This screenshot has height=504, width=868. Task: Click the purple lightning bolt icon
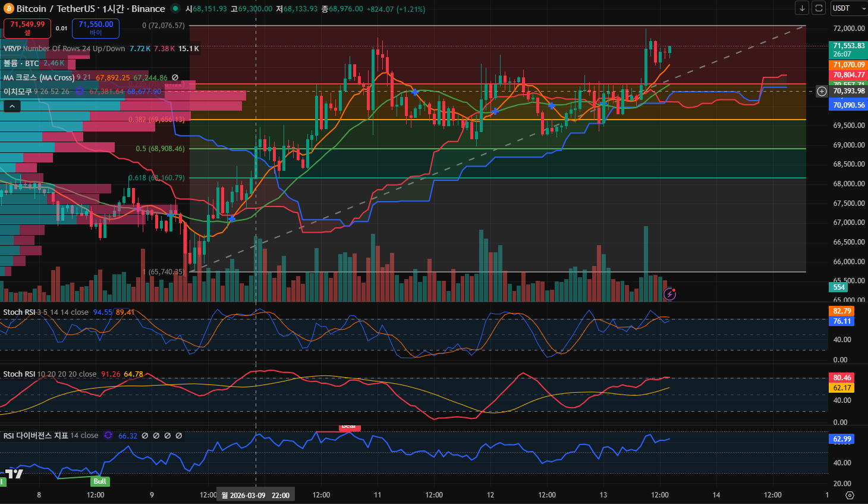pos(669,293)
